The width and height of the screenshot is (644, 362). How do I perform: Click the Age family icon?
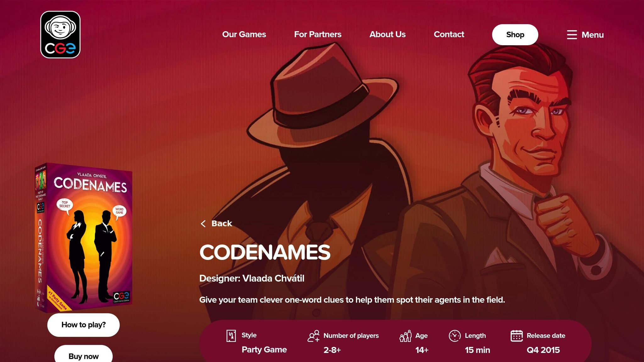pos(405,336)
